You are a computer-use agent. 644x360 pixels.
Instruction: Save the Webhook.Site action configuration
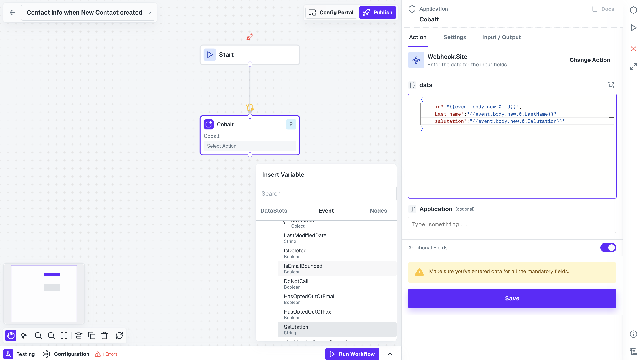click(512, 298)
